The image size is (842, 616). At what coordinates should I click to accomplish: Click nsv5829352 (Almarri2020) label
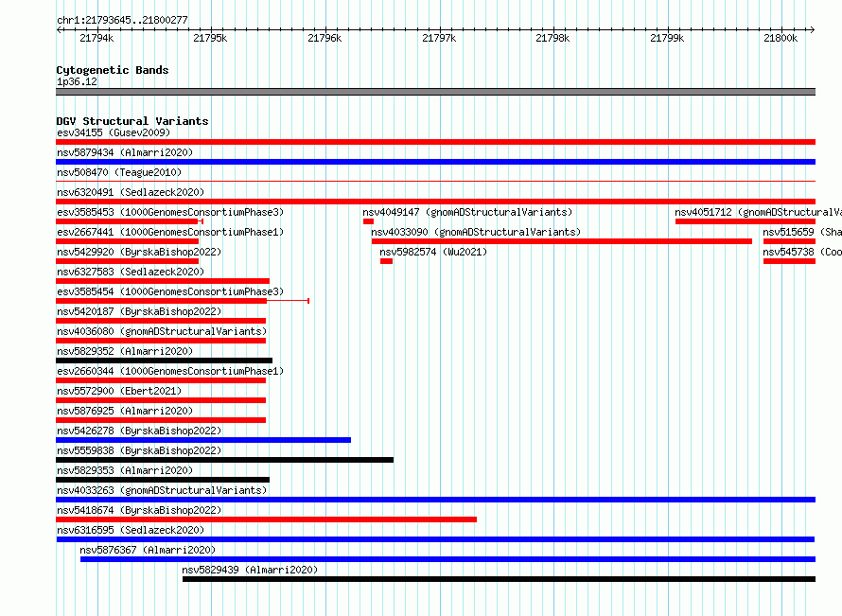(125, 351)
